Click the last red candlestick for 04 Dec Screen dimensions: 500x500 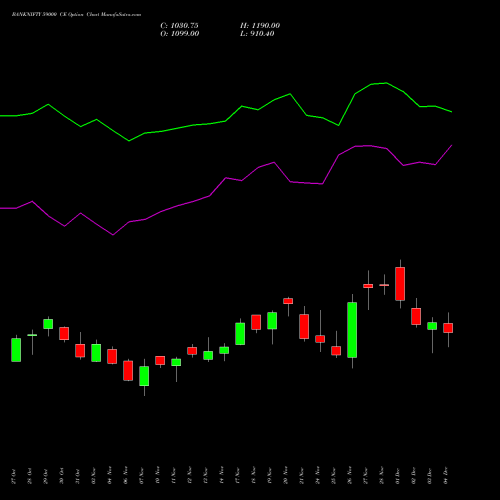[448, 328]
